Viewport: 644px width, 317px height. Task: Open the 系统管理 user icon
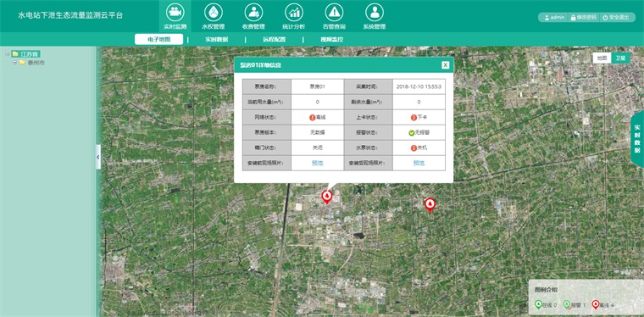pos(375,13)
